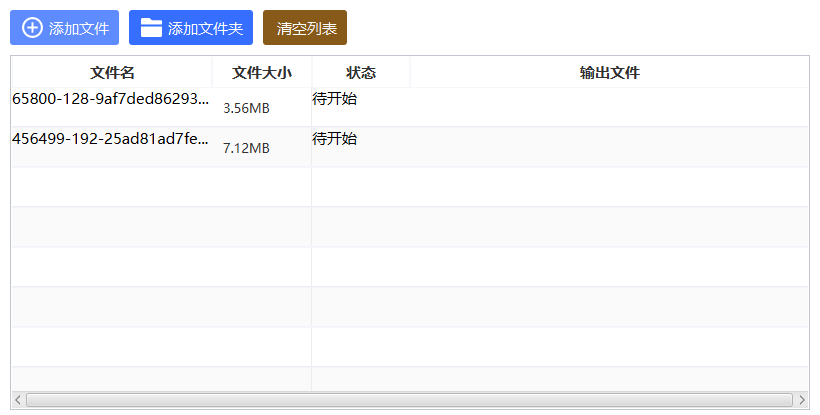
Task: Click the 输出文件 column header
Action: click(x=609, y=73)
